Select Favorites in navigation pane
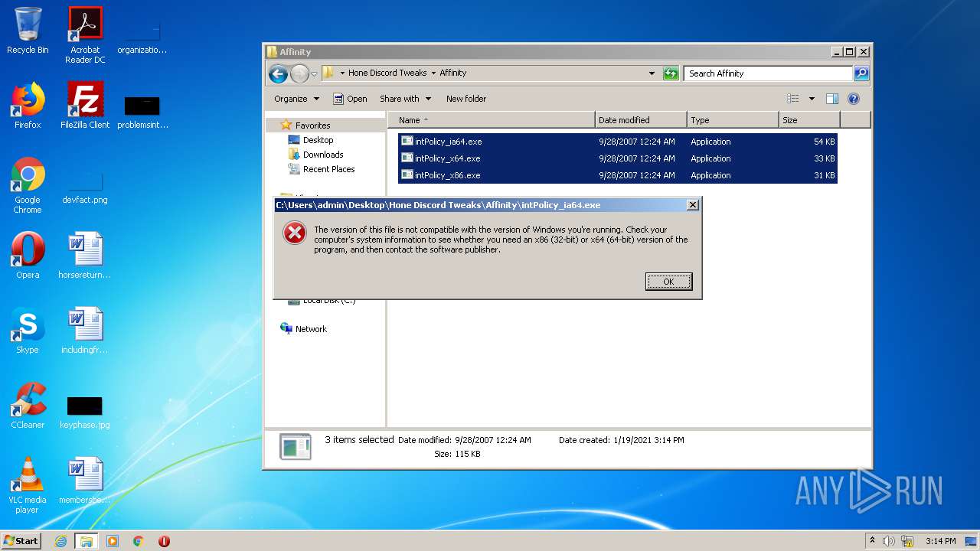980x551 pixels. (x=312, y=126)
